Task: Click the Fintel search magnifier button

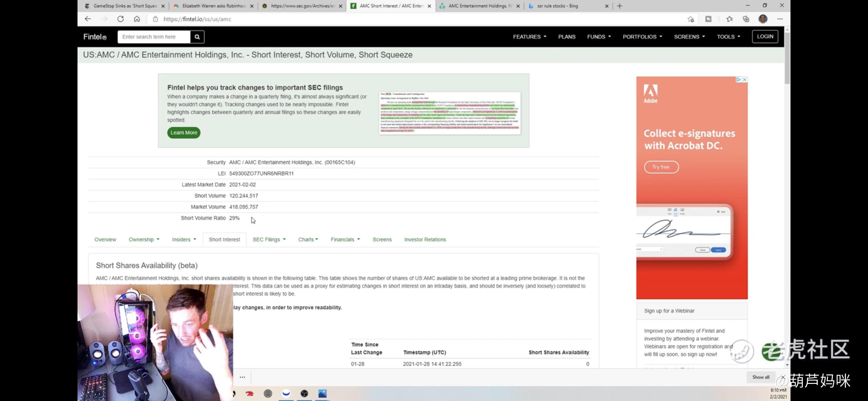Action: pos(197,37)
